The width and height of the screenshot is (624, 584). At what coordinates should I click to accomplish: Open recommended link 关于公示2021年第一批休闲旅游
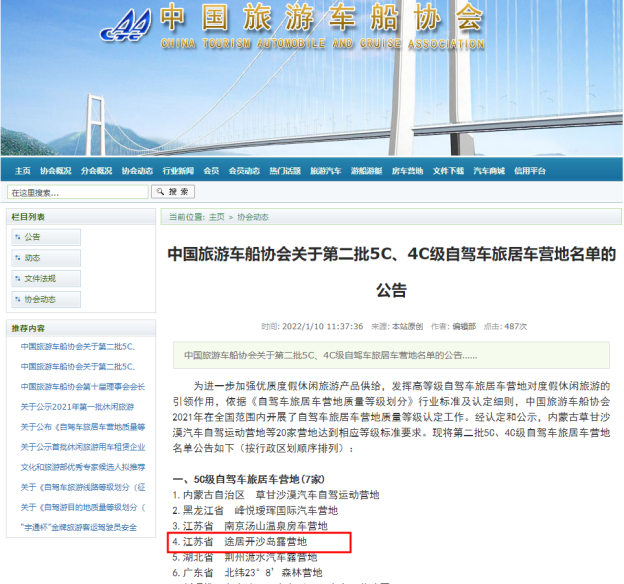coord(77,407)
